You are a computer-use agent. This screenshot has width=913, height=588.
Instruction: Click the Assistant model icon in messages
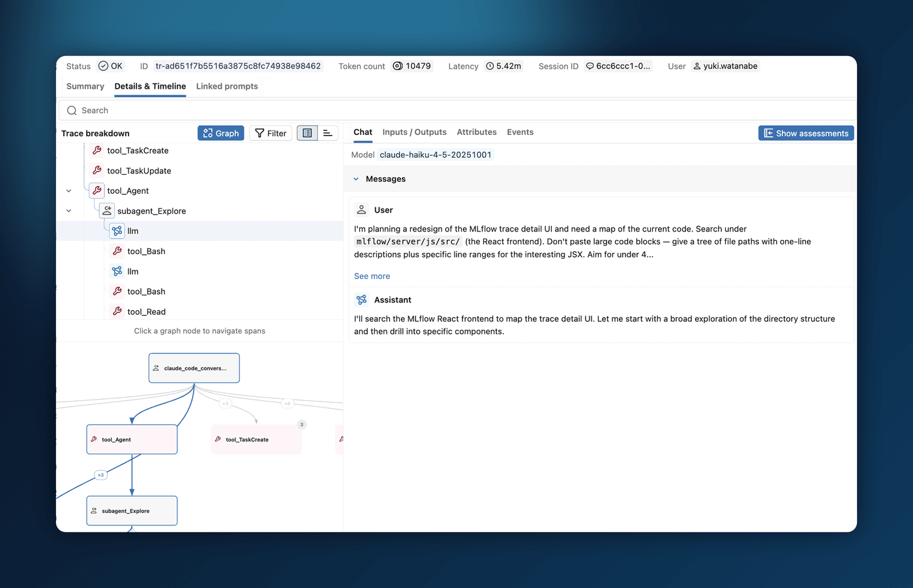[361, 300]
